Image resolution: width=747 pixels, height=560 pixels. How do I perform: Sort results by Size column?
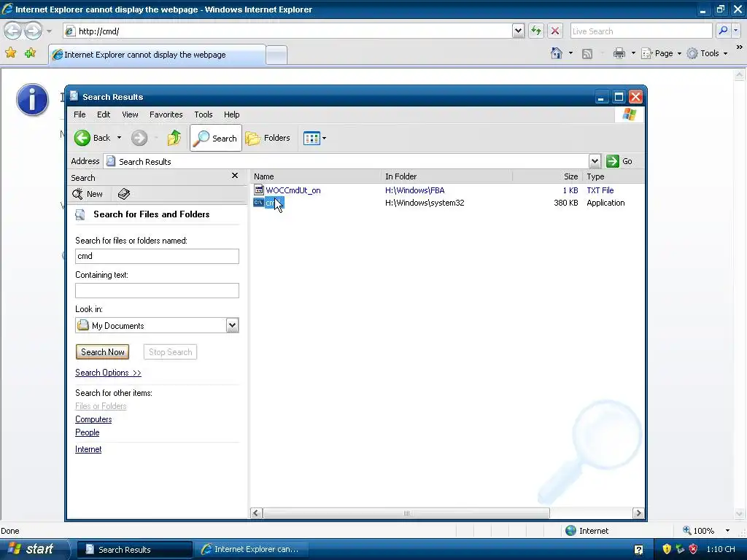pyautogui.click(x=548, y=176)
